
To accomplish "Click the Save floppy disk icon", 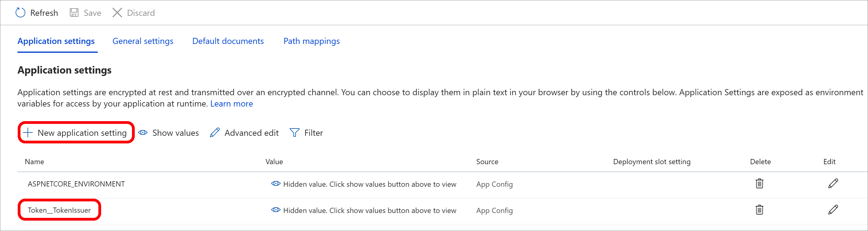I will coord(74,13).
